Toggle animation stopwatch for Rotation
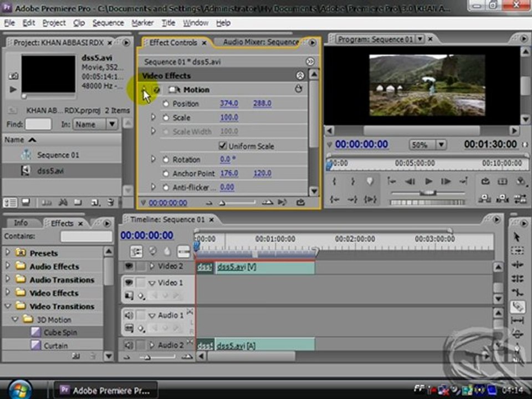The height and width of the screenshot is (399, 532). point(166,160)
